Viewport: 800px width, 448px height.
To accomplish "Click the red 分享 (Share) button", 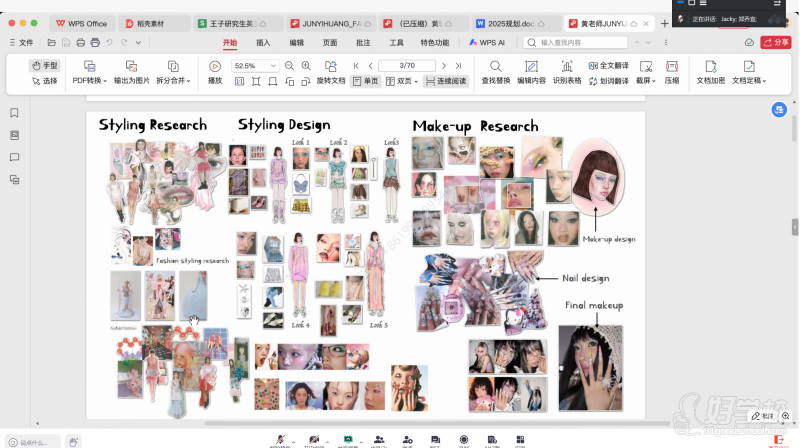I will (x=775, y=43).
